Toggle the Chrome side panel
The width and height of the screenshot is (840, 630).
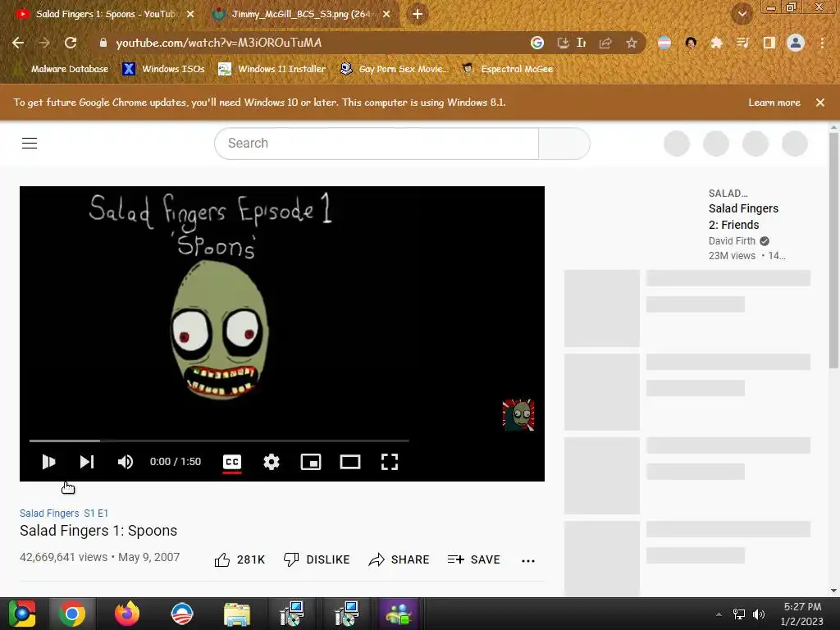[x=769, y=43]
